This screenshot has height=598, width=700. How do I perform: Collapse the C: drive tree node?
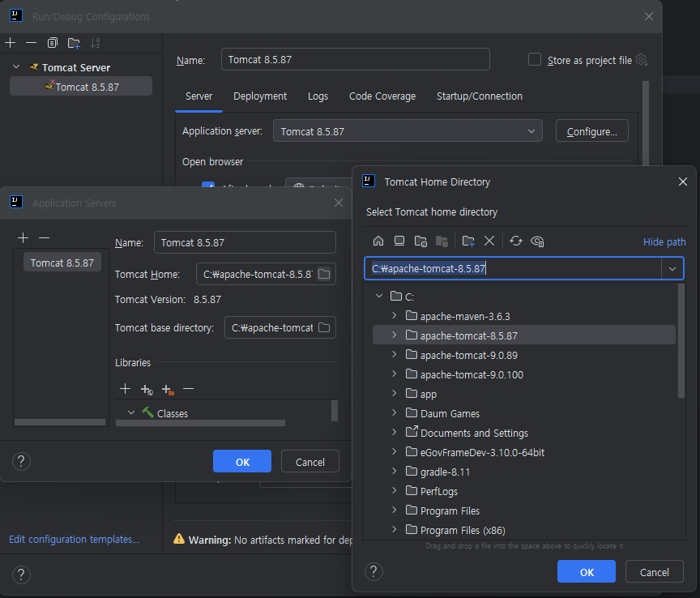pyautogui.click(x=379, y=296)
